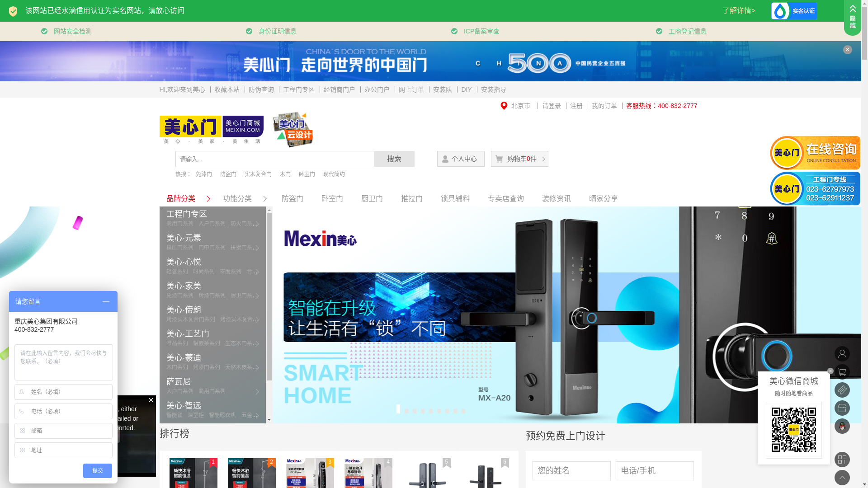Click hot search term 实木复合门
The width and height of the screenshot is (868, 488).
[258, 174]
